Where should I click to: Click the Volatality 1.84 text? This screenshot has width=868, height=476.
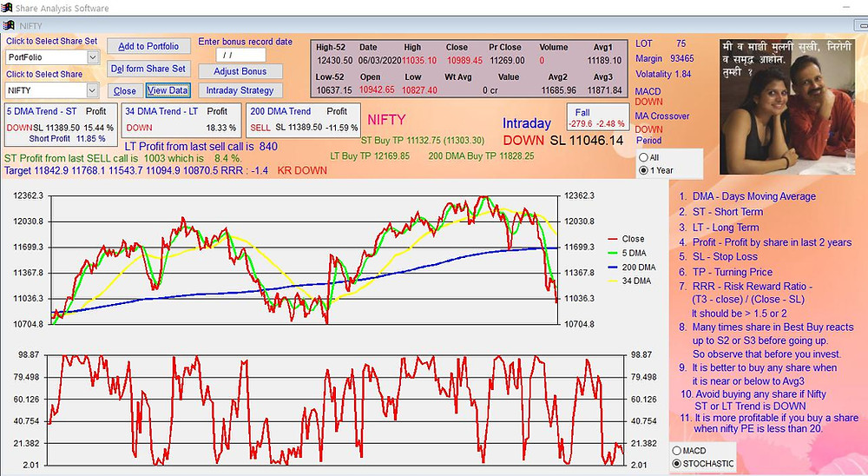[x=663, y=74]
